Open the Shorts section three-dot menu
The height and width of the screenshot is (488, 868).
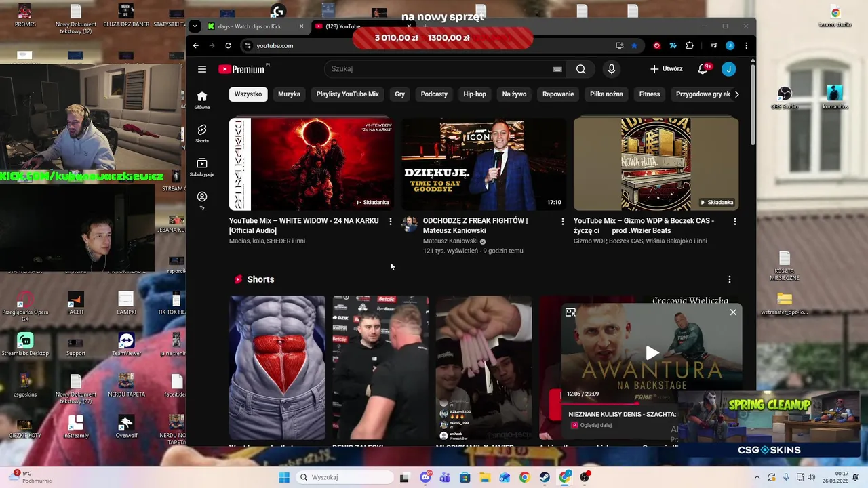(729, 279)
